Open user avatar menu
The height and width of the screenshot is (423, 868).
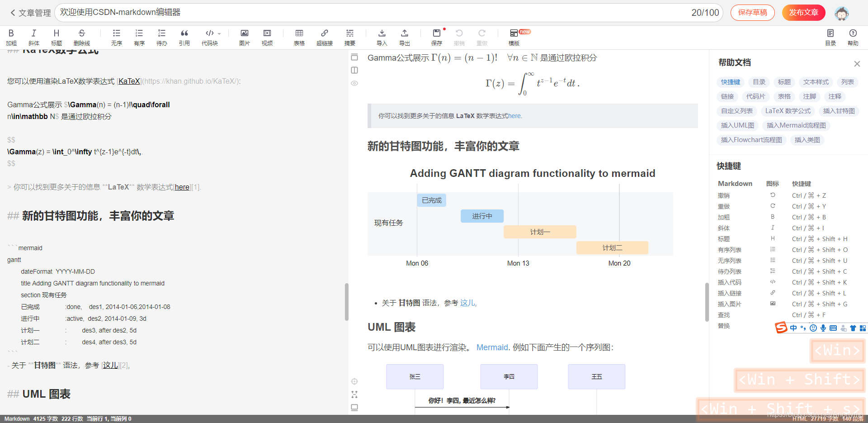click(842, 13)
